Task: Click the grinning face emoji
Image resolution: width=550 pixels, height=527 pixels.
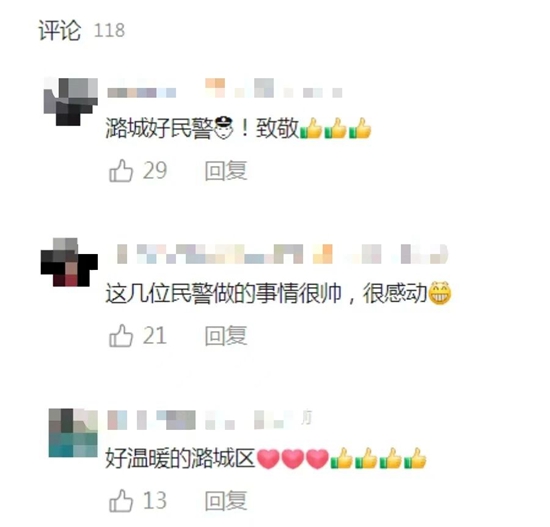Action: 440,293
